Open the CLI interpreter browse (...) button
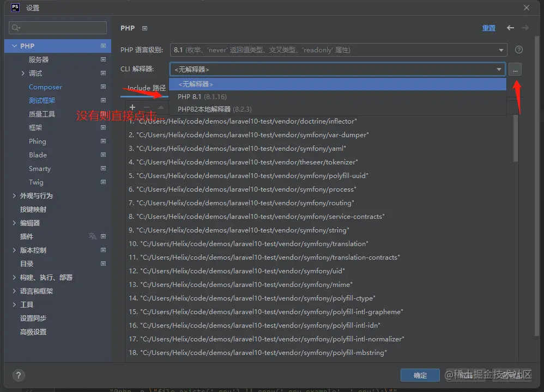Screen dimensions: 544x392 pos(515,70)
